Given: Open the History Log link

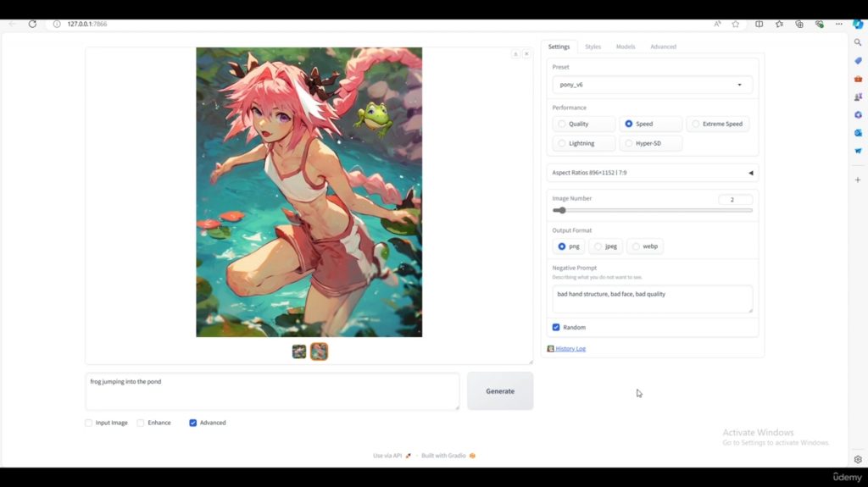Looking at the screenshot, I should coord(570,349).
